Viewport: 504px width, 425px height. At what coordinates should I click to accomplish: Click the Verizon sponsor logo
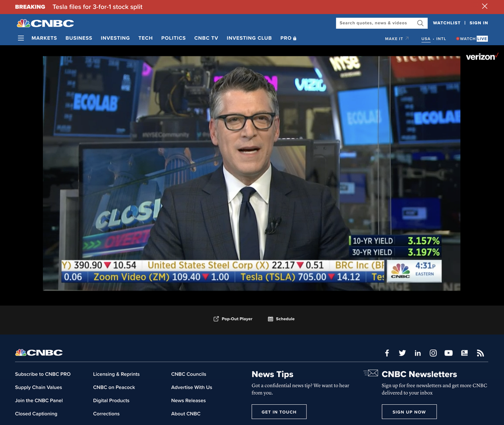482,57
